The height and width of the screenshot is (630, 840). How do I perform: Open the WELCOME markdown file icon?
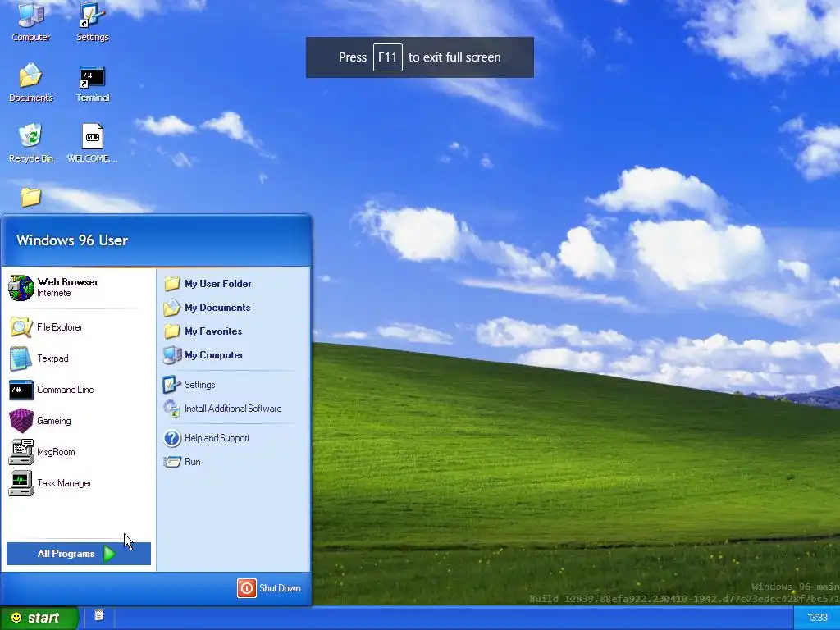(92, 144)
